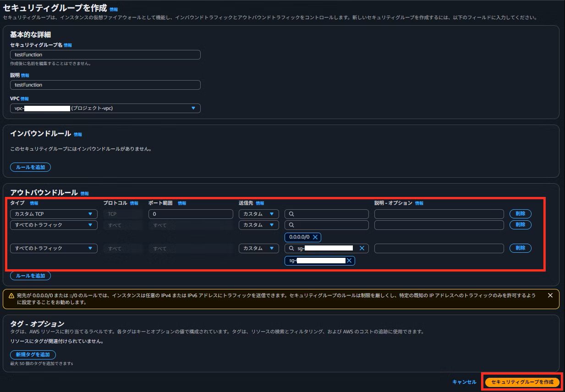Delete the 0.0.0.0/0 outbound rule
The image size is (565, 392).
[x=521, y=225]
